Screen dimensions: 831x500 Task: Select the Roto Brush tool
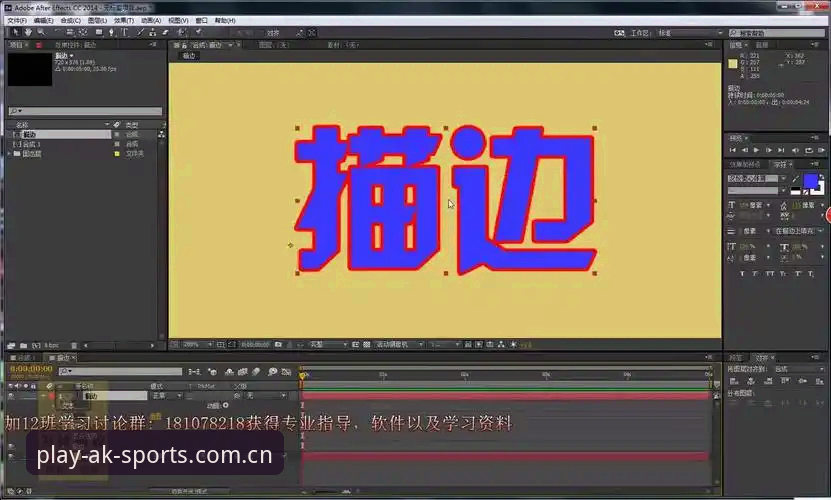pyautogui.click(x=182, y=32)
